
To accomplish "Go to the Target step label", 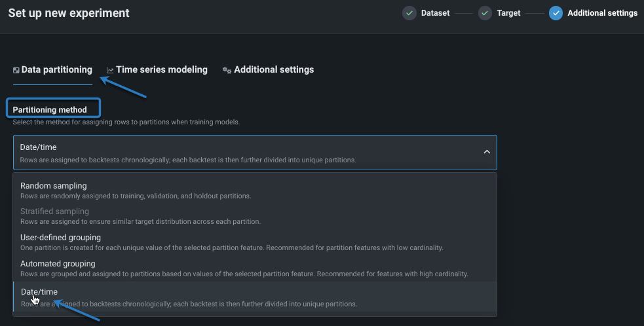I will 508,13.
